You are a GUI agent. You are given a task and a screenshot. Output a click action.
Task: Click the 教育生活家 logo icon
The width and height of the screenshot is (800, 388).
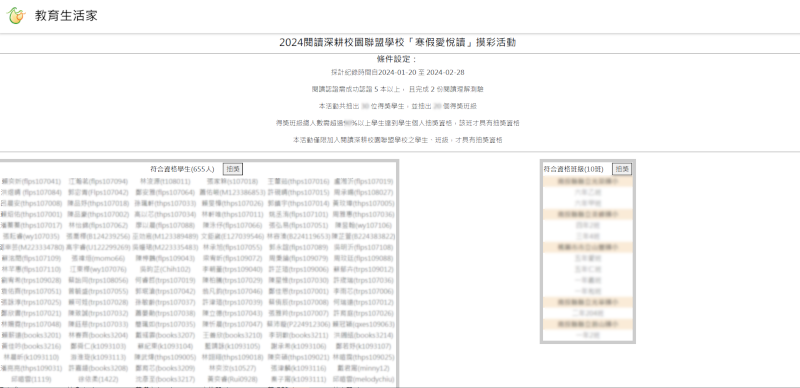(16, 16)
